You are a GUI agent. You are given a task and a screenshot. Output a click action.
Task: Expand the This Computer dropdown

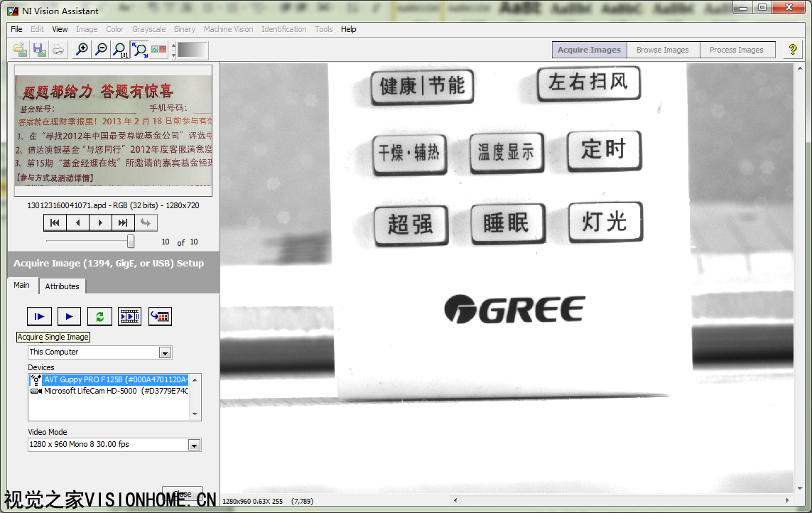[166, 352]
